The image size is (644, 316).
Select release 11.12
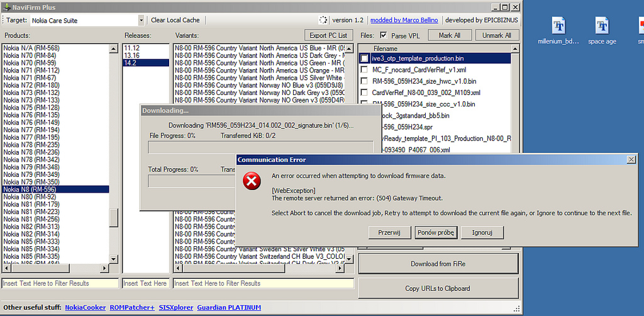146,48
